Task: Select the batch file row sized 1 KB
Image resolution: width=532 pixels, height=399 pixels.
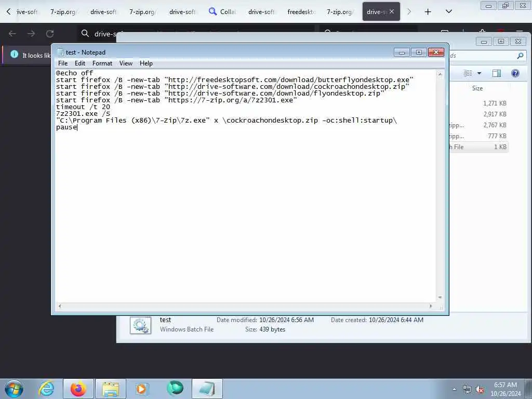Action: coord(478,147)
